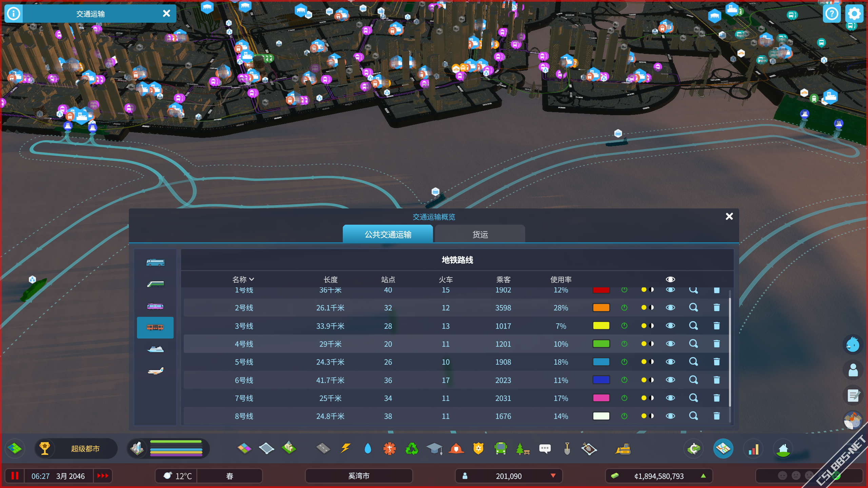Open the Roads build menu

(x=323, y=449)
